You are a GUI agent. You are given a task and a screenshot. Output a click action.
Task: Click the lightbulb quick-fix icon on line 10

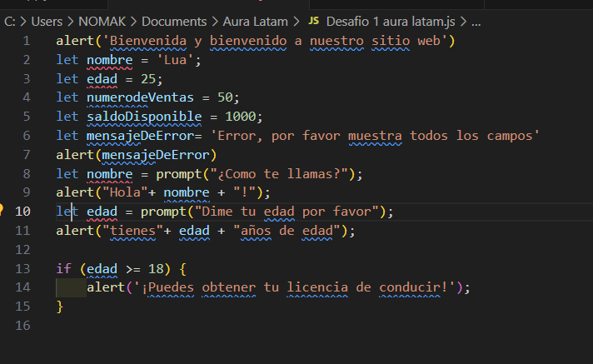click(x=1, y=209)
